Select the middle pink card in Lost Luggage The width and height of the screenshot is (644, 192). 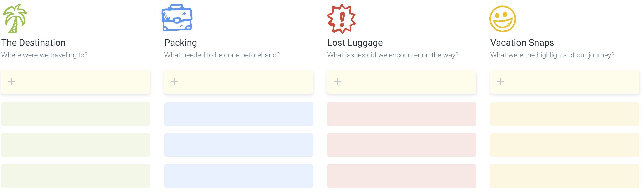pos(402,145)
